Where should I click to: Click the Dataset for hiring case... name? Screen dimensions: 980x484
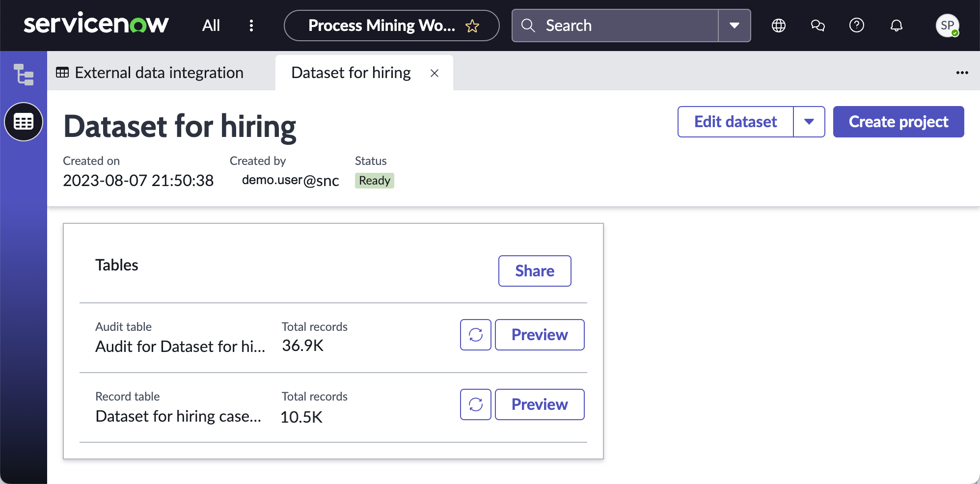[x=178, y=416]
